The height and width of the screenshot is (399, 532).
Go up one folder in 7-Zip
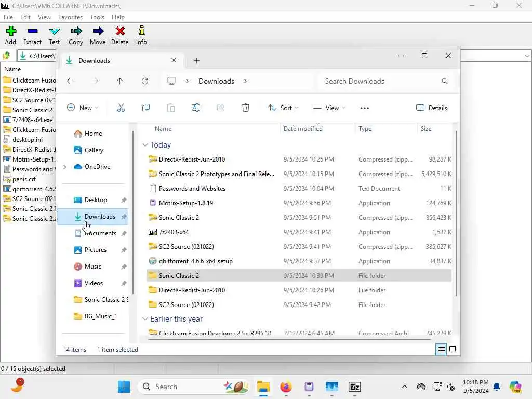point(7,55)
